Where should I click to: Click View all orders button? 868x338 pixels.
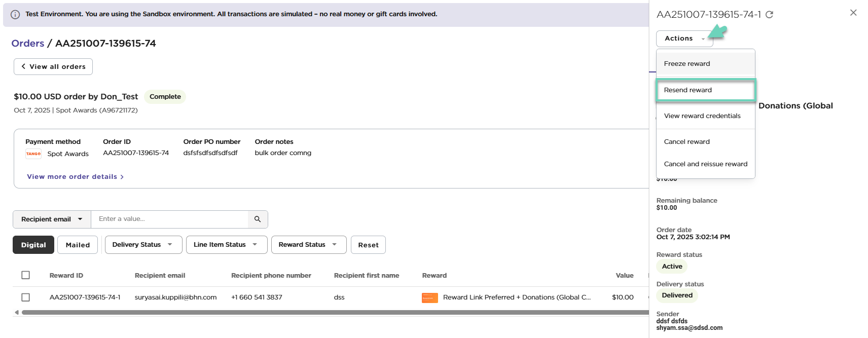(53, 67)
